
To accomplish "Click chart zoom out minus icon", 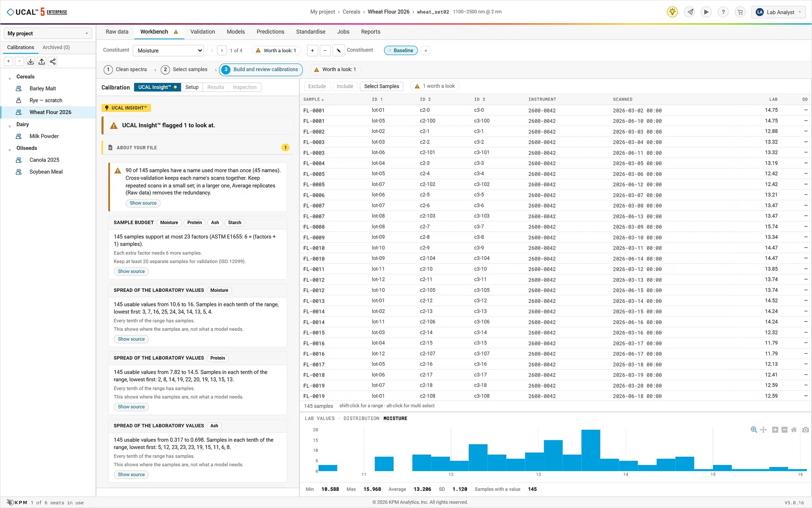I will pos(784,430).
